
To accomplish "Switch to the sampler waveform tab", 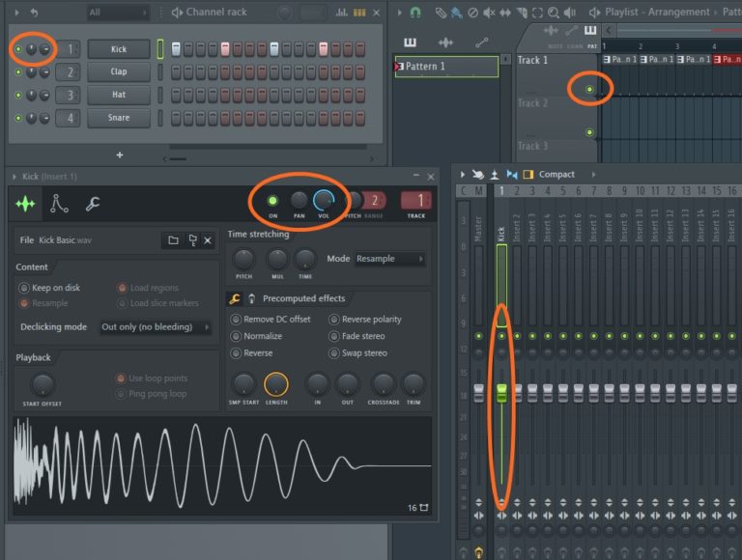I will coord(25,204).
